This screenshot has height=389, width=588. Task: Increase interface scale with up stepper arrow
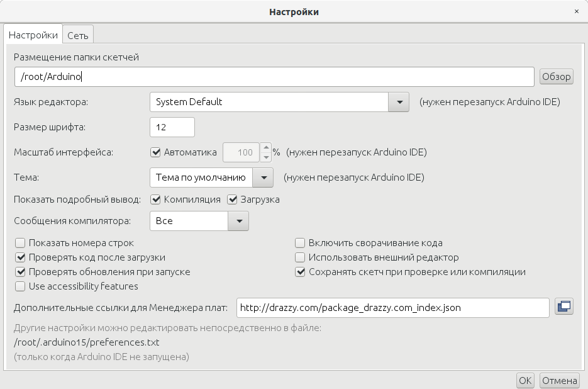point(266,147)
